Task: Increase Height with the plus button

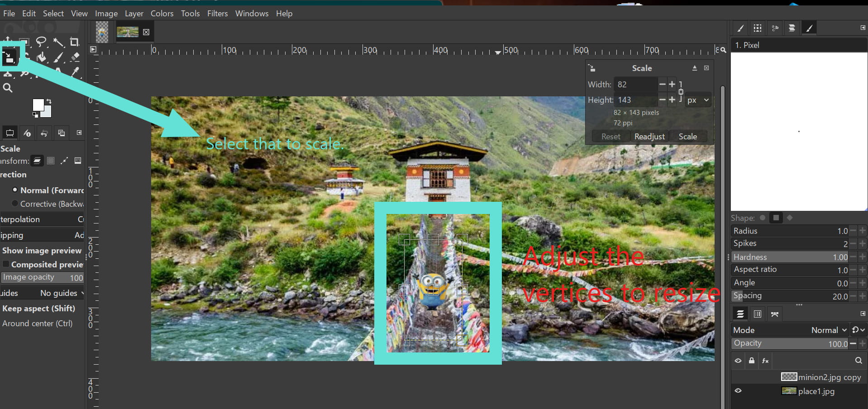Action: point(672,100)
